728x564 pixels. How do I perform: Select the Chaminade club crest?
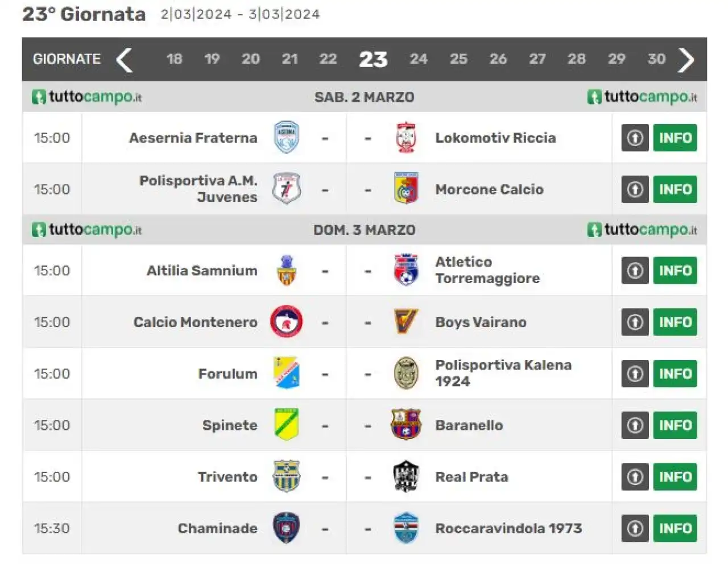tap(287, 528)
